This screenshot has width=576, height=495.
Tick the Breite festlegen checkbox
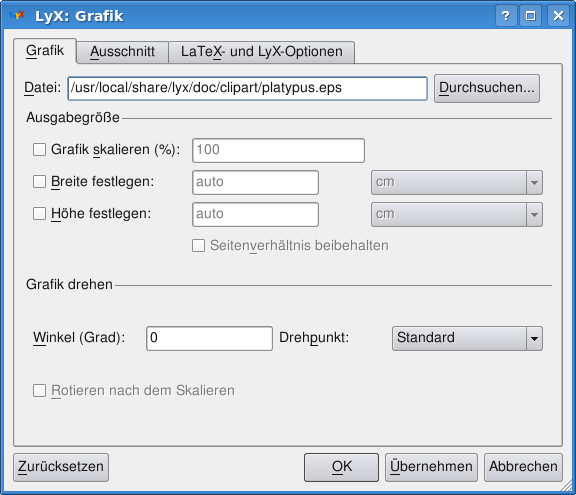point(39,181)
